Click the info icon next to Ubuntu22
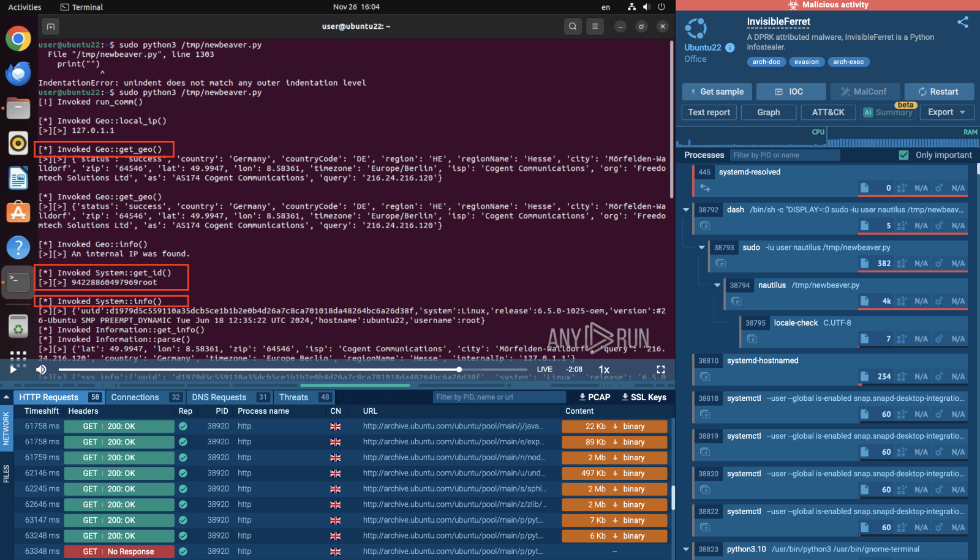The image size is (980, 560). 730,48
